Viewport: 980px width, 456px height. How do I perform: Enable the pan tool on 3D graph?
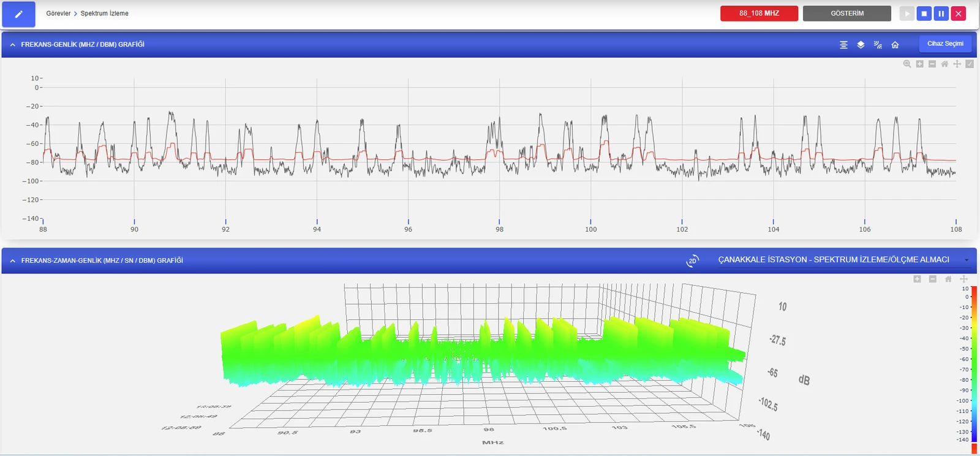(x=963, y=279)
